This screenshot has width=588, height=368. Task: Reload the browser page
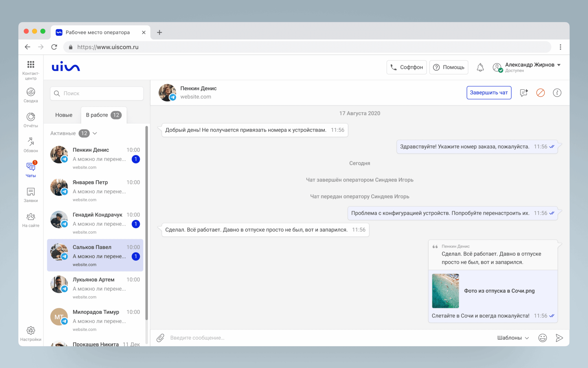(54, 47)
